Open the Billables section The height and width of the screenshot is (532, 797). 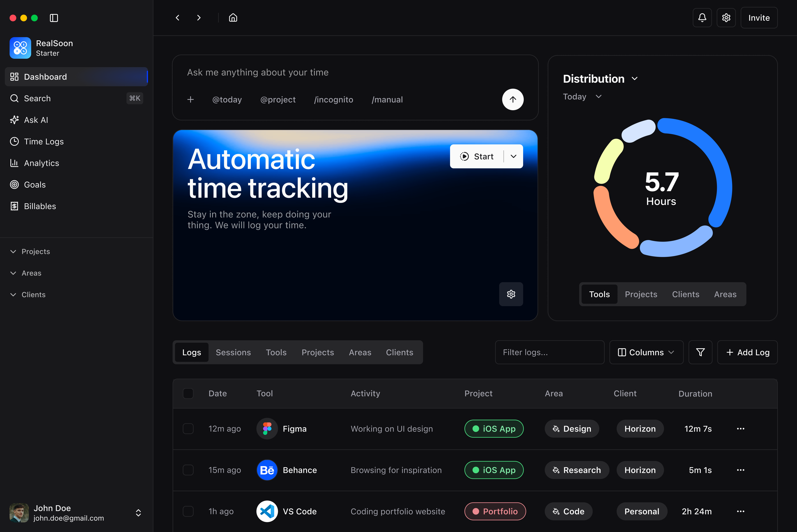[40, 206]
